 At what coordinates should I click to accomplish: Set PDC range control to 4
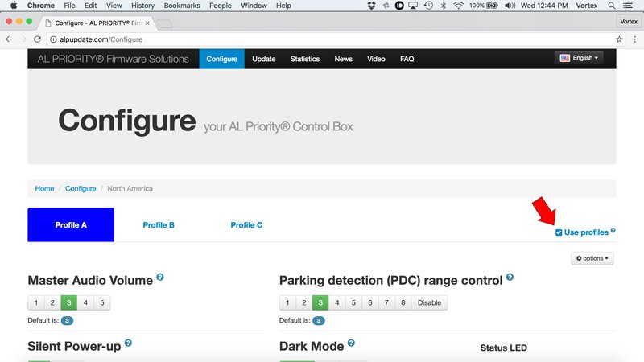pos(336,302)
